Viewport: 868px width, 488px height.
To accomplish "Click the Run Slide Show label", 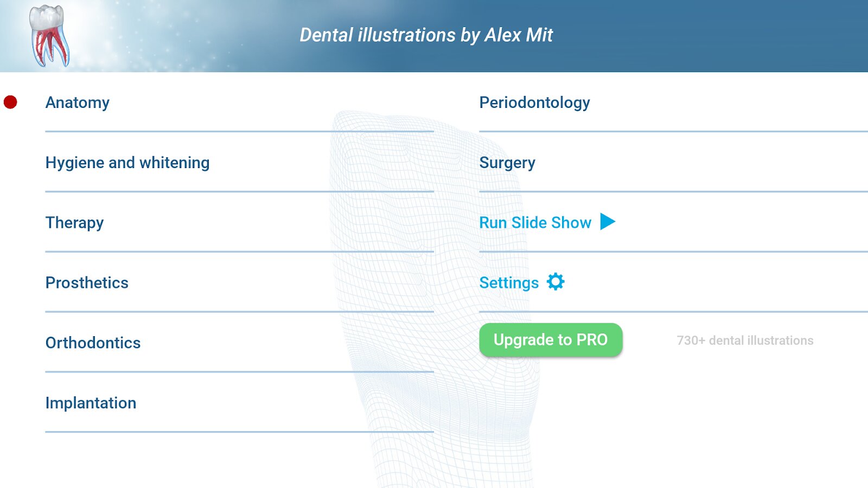I will pos(535,222).
